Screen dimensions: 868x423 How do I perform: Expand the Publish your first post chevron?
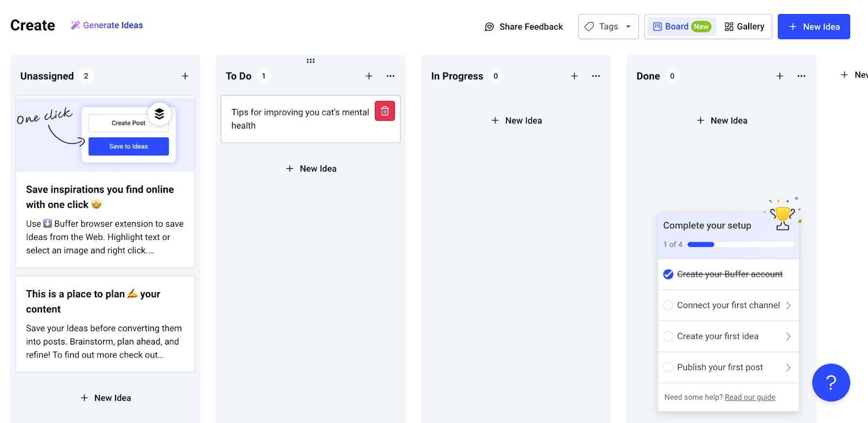[788, 368]
